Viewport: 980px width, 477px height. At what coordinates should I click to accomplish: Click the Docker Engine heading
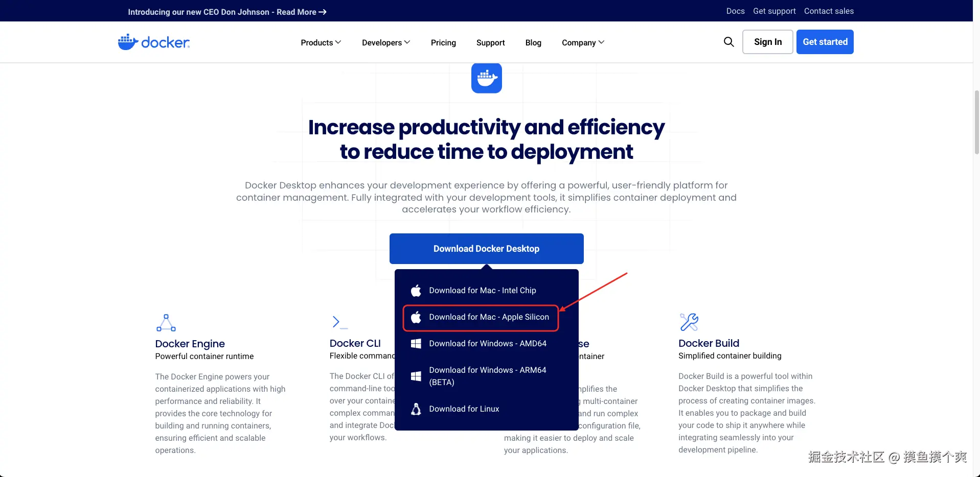pyautogui.click(x=190, y=344)
